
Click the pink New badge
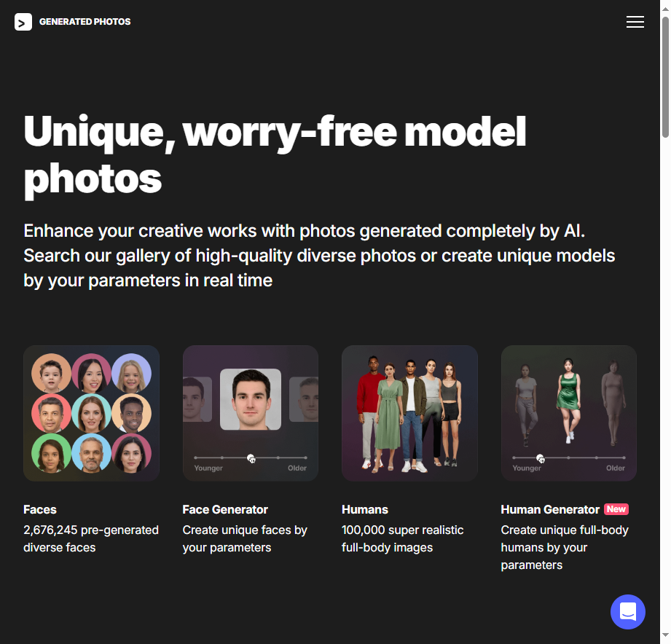pos(616,509)
